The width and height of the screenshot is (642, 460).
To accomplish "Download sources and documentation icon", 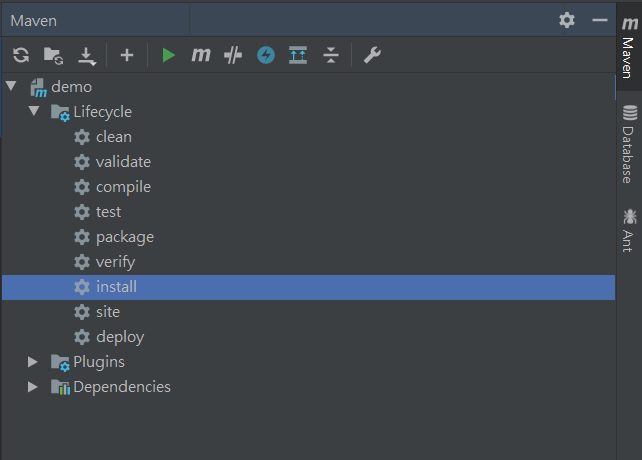I will (87, 56).
